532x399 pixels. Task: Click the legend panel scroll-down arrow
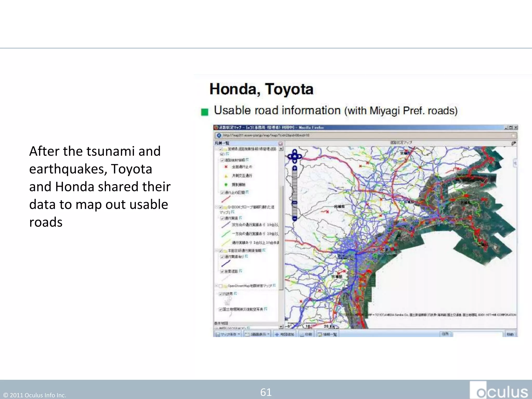281,326
